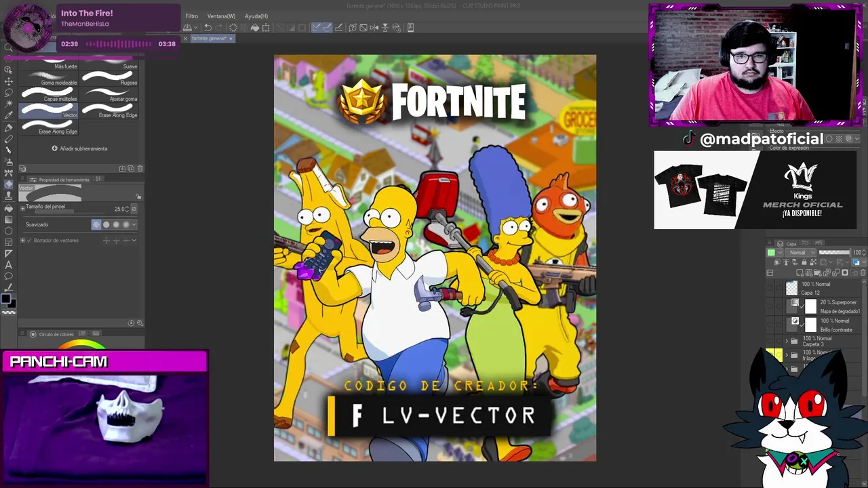This screenshot has height=488, width=868.
Task: Toggle visibility of Brillo/contraste layer
Action: point(770,324)
